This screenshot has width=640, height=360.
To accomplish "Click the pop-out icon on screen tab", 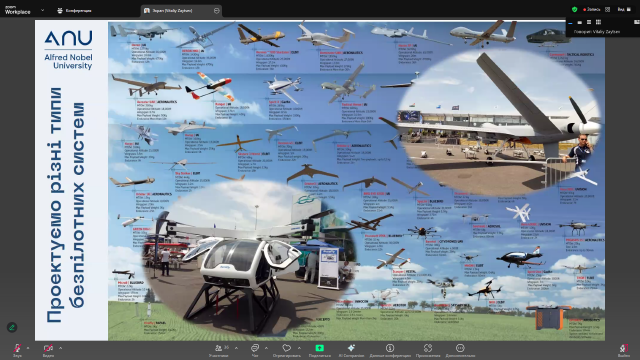I will pos(217,11).
